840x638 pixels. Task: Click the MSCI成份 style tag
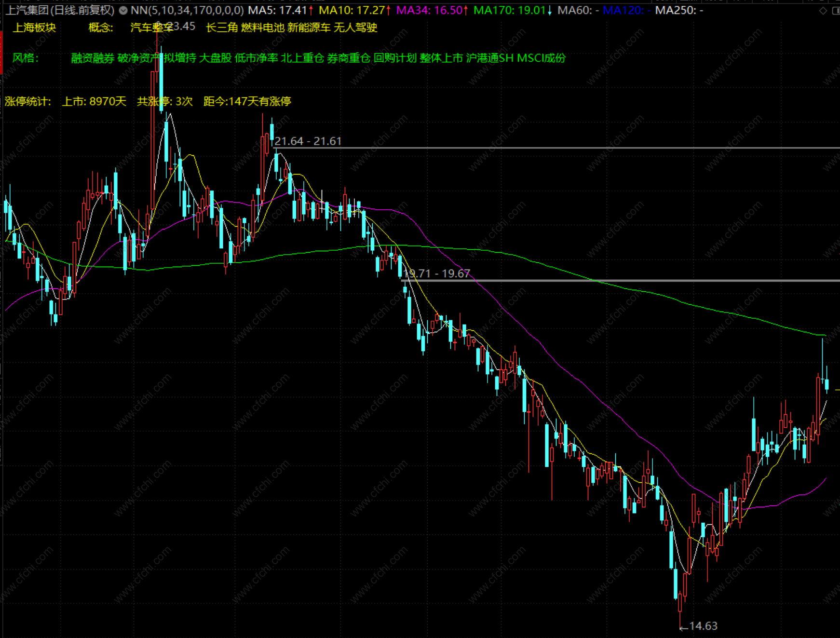pyautogui.click(x=542, y=58)
